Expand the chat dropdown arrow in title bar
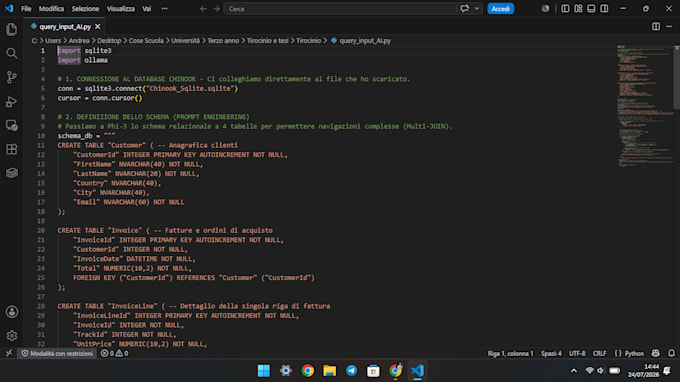This screenshot has height=382, width=680. coord(477,9)
